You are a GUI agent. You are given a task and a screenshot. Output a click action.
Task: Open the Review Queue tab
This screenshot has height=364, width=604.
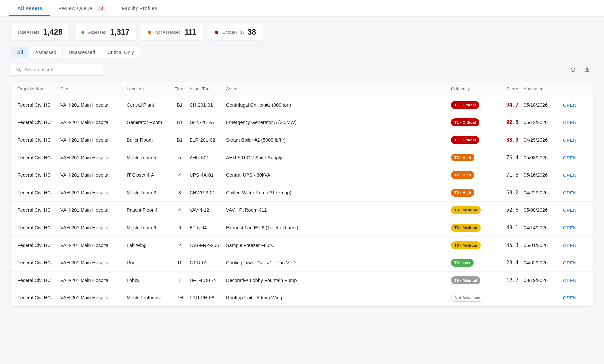point(82,8)
